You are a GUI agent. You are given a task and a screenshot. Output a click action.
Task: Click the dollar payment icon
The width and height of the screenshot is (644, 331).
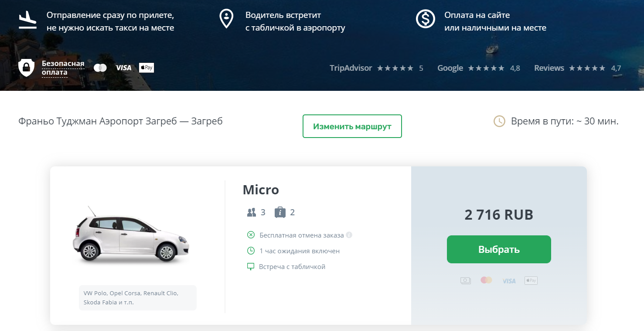(x=425, y=19)
